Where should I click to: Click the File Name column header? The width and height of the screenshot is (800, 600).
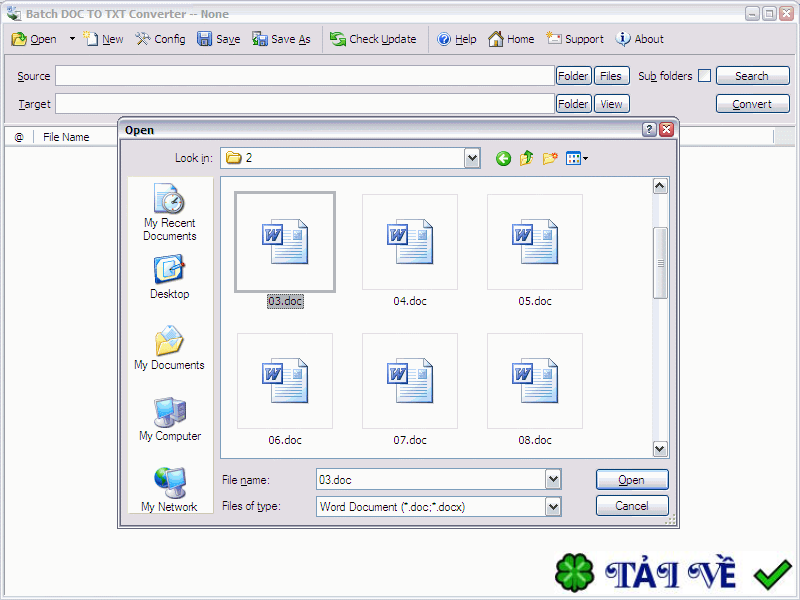[66, 137]
